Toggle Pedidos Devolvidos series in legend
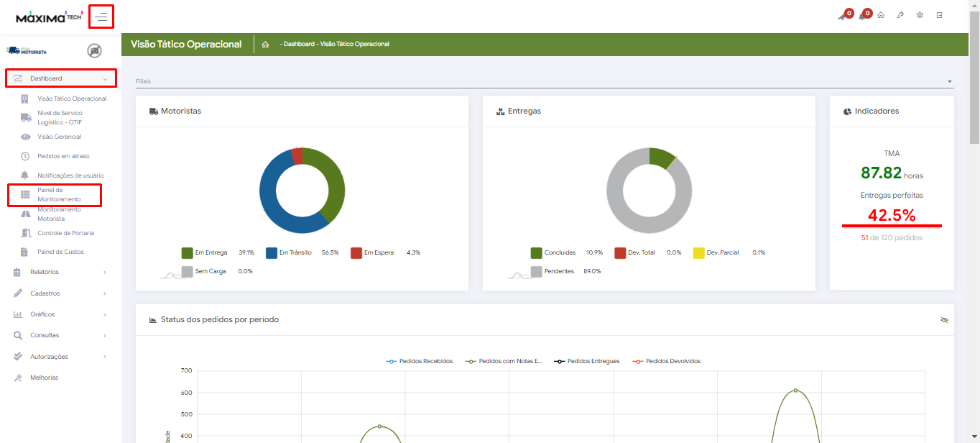The width and height of the screenshot is (980, 443). [x=666, y=361]
